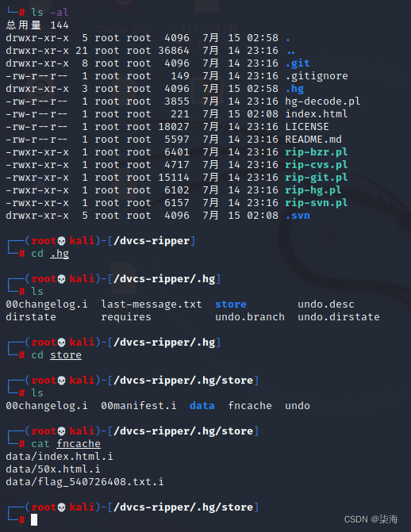The image size is (411, 532).
Task: Select the data/flag_540726408.txt.i line
Action: pyautogui.click(x=85, y=482)
